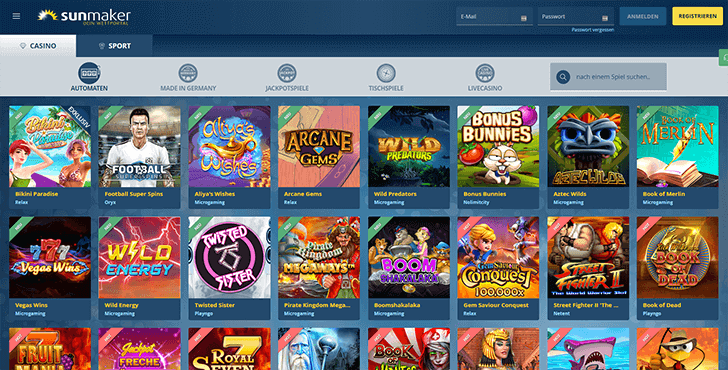This screenshot has height=370, width=728.
Task: Click the Bonus Bunnies title text
Action: [x=485, y=194]
